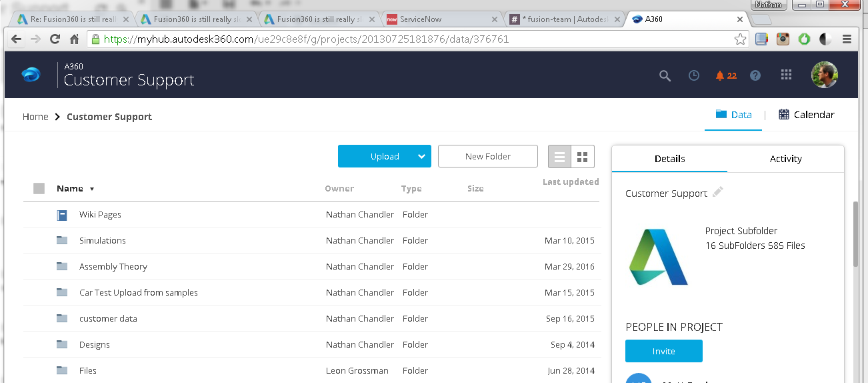
Task: Expand the Upload dropdown arrow
Action: point(421,156)
